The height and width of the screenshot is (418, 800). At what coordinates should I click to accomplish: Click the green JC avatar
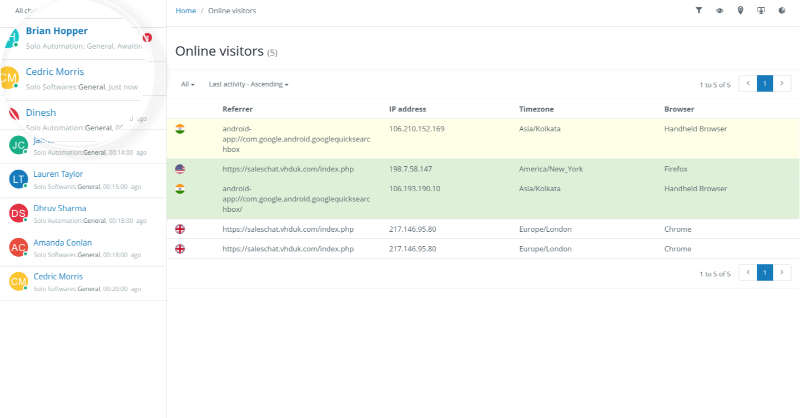[18, 145]
